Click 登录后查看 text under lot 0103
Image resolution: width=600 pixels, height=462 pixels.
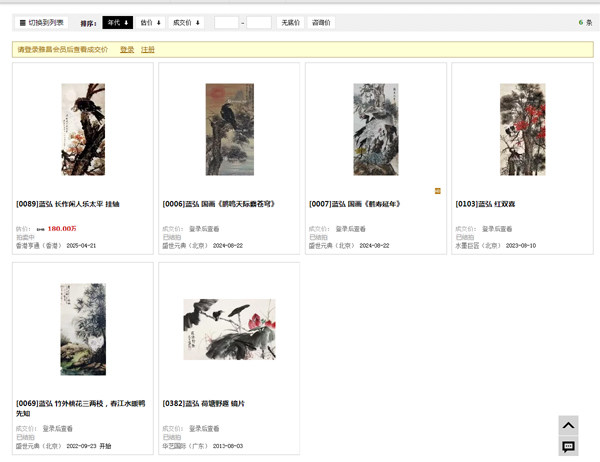[x=497, y=229]
